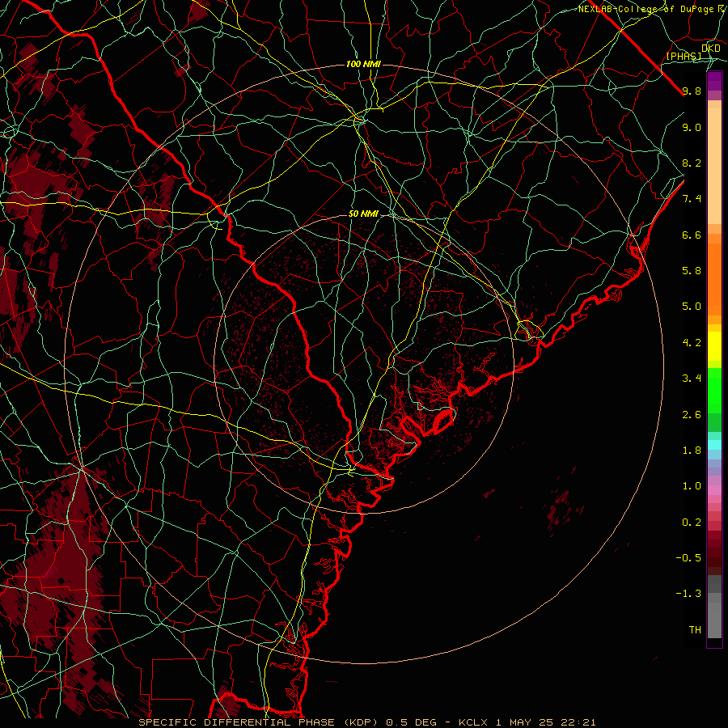
Task: Click the 7.4 value on the color scale
Action: pos(692,199)
